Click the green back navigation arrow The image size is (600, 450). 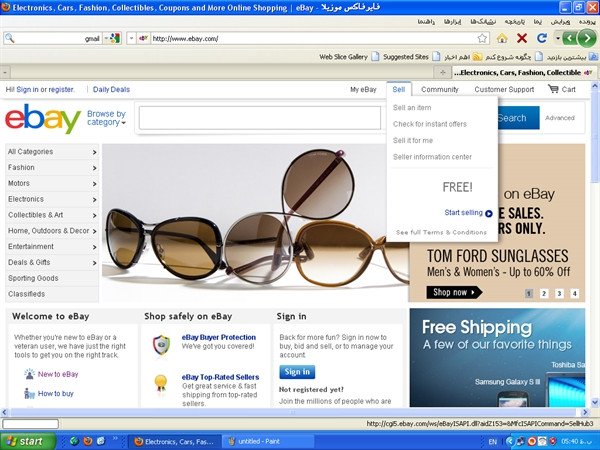coord(584,38)
